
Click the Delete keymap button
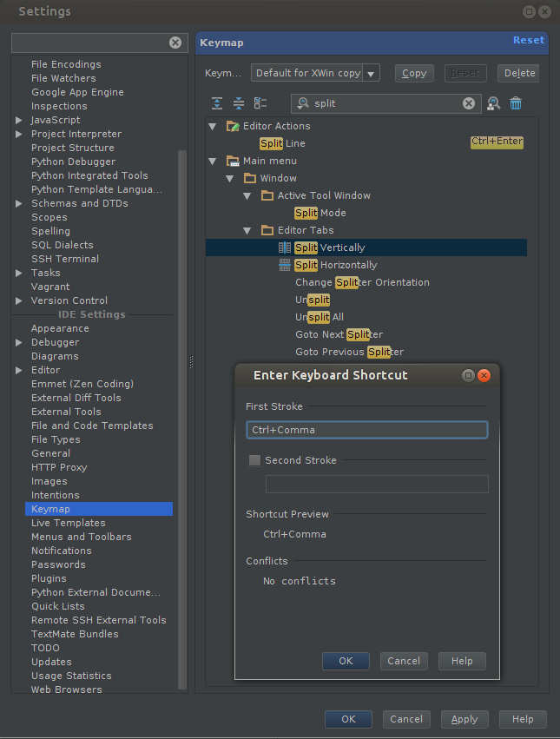519,73
